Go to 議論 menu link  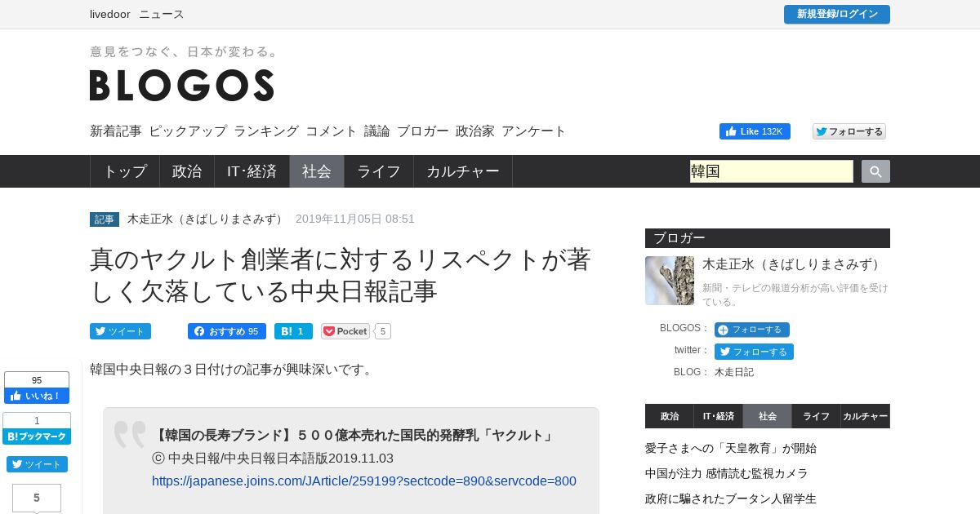tap(377, 131)
